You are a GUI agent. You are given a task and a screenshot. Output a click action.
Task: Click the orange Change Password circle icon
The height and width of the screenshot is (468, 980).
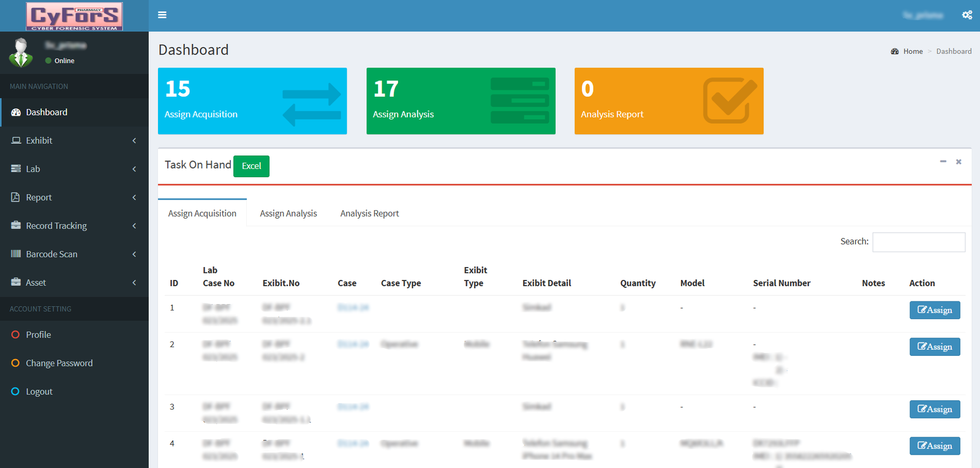pos(15,363)
